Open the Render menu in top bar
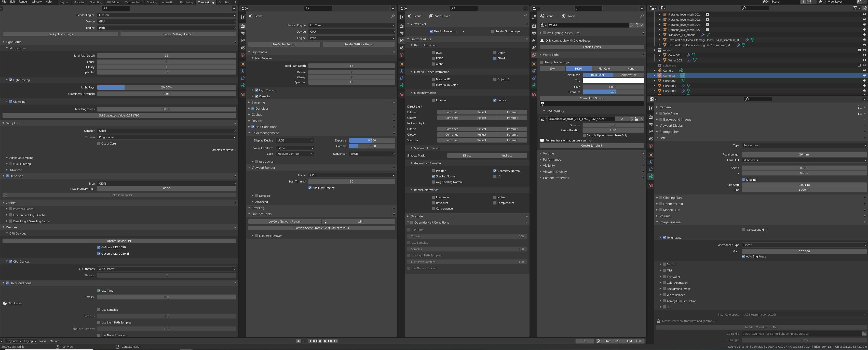868x350 pixels. point(23,2)
